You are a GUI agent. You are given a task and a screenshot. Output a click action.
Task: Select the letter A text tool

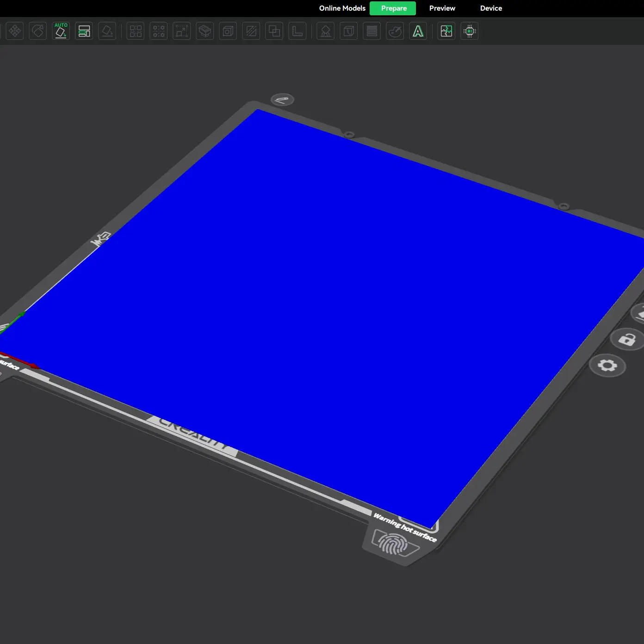[418, 31]
